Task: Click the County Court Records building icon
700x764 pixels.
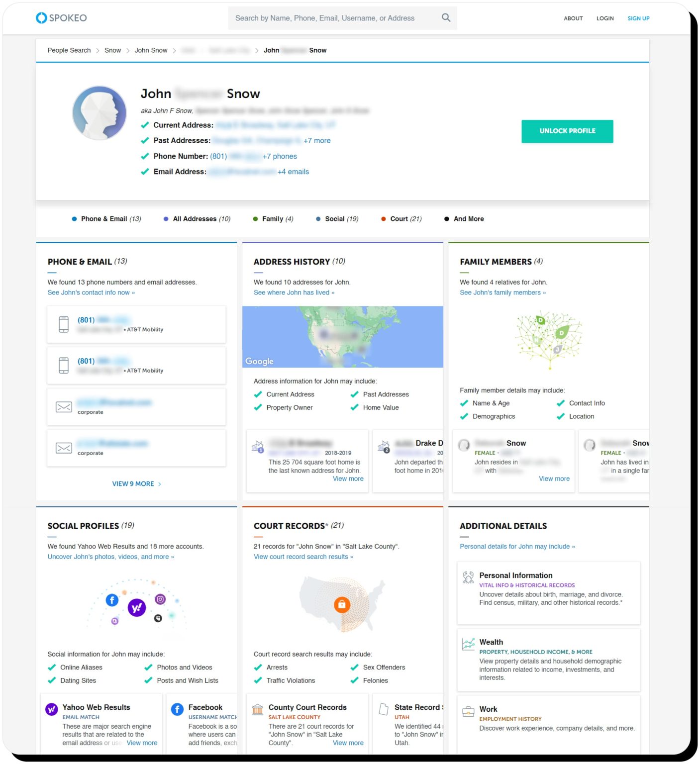Action: [x=258, y=710]
